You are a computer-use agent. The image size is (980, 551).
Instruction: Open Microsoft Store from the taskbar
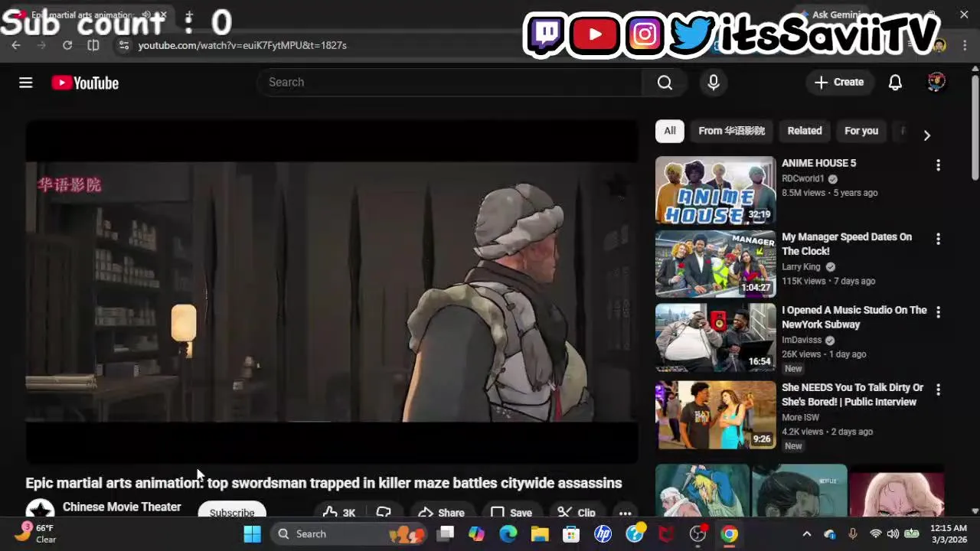571,534
